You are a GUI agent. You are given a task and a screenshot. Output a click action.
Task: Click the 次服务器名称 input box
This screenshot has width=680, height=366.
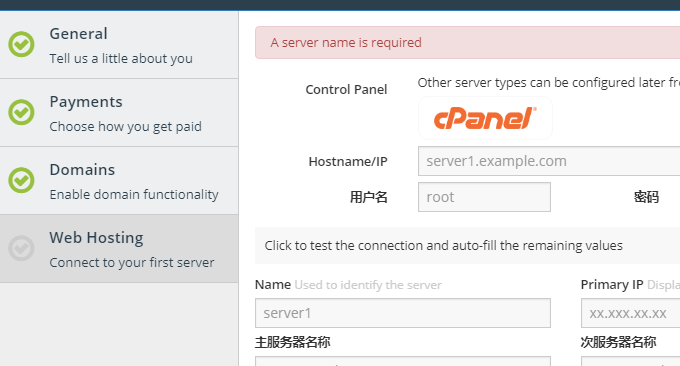(631, 361)
